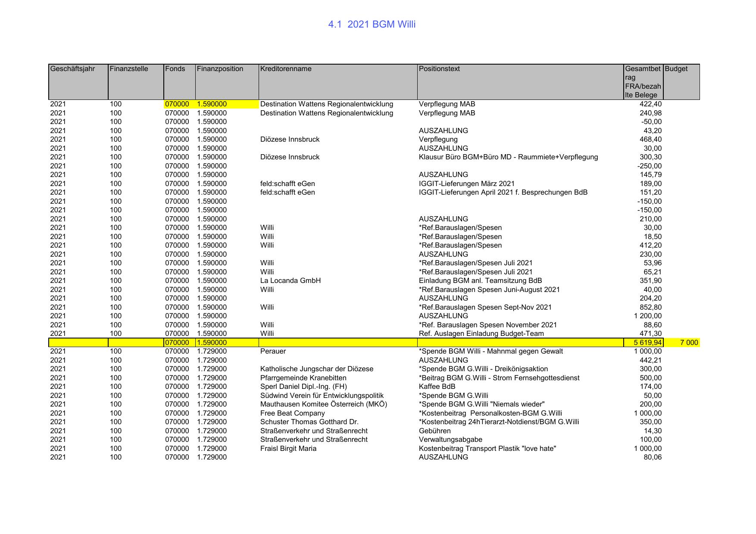Select the 'Kaffee BdB' position text
This screenshot has width=756, height=534.
point(437,387)
